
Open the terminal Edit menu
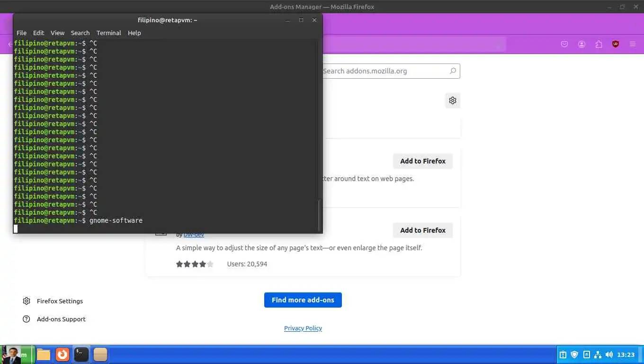pyautogui.click(x=38, y=33)
